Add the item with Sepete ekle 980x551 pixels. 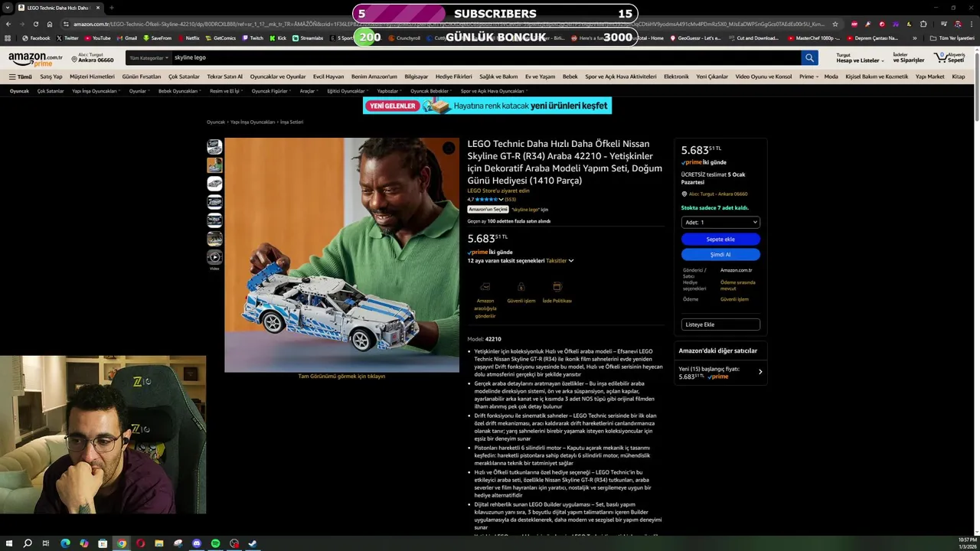[720, 239]
